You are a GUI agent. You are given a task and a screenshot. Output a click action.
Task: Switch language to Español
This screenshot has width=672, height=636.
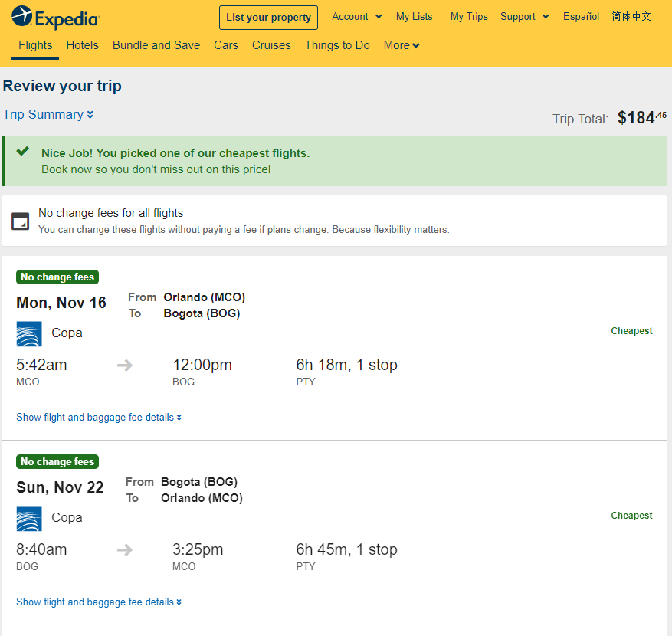[x=581, y=16]
